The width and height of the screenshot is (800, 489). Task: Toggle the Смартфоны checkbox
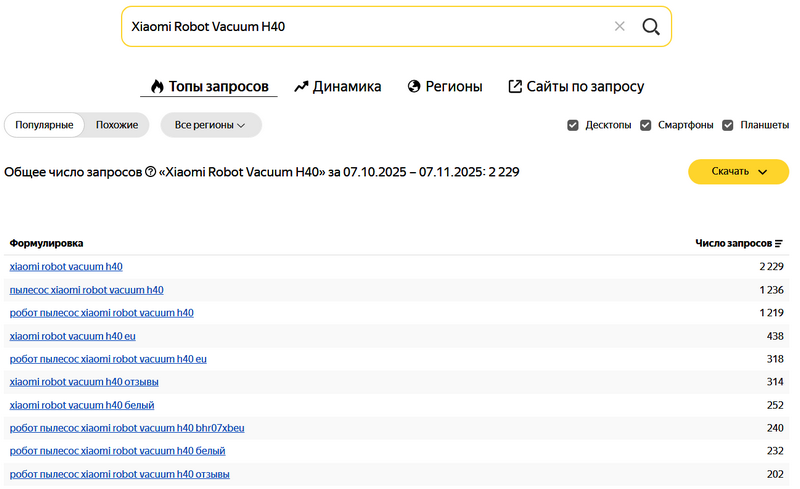[646, 125]
